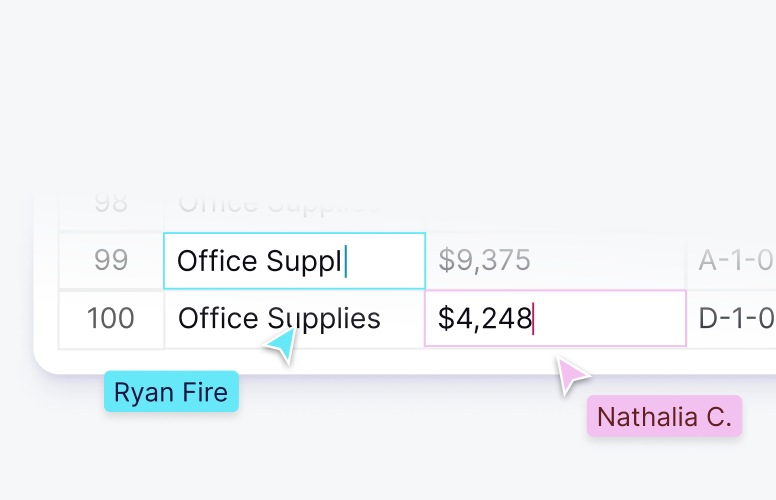Image resolution: width=776 pixels, height=500 pixels.
Task: Select the faded row header 98
Action: [111, 205]
